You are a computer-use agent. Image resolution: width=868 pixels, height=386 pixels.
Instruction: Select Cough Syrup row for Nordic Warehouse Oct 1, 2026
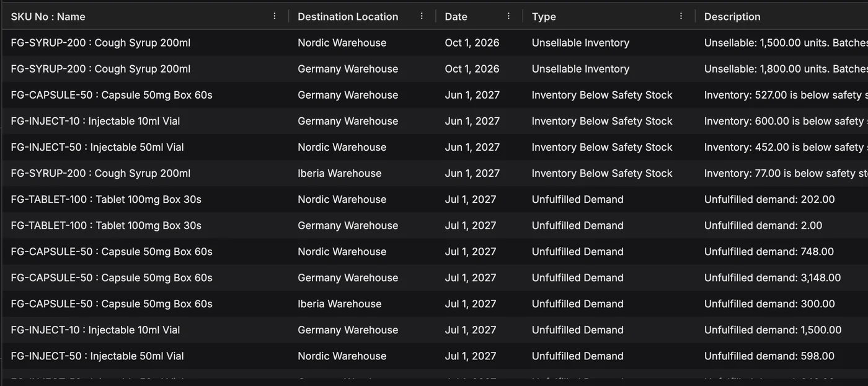tap(434, 43)
